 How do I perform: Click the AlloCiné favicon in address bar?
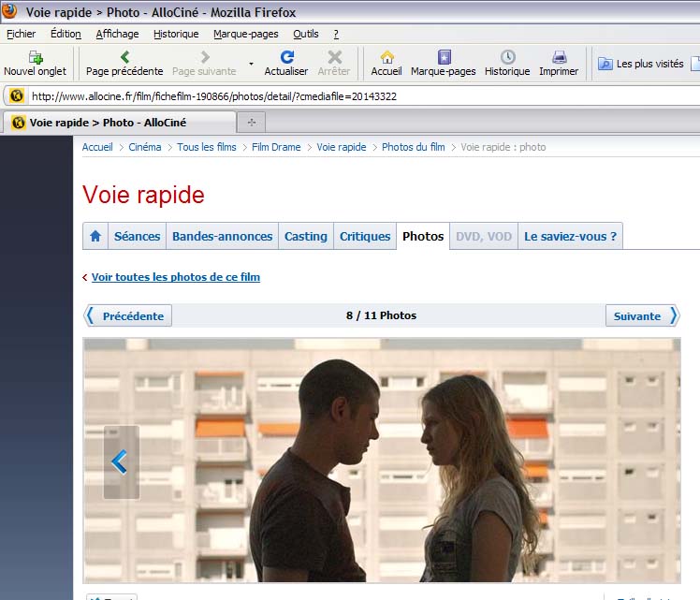pyautogui.click(x=17, y=96)
